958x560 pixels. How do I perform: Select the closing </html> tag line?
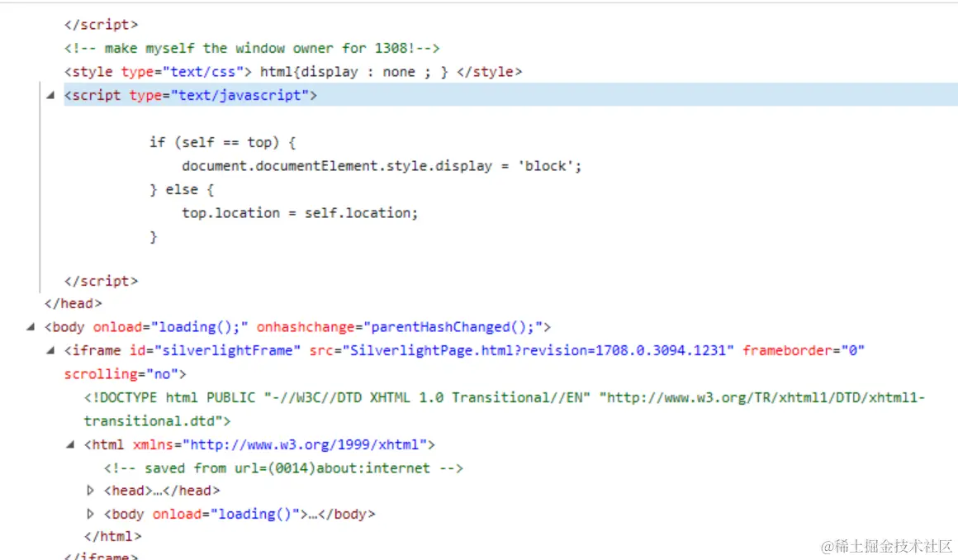[x=113, y=536]
